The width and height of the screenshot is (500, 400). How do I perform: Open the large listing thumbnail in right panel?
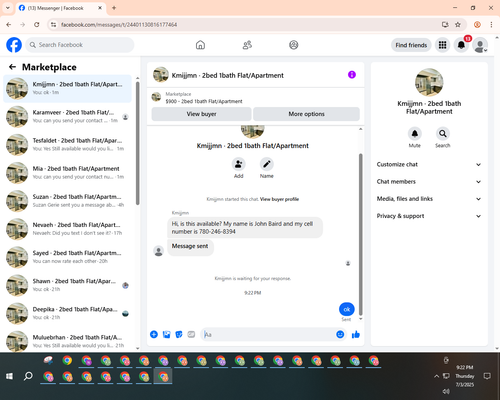click(x=429, y=82)
